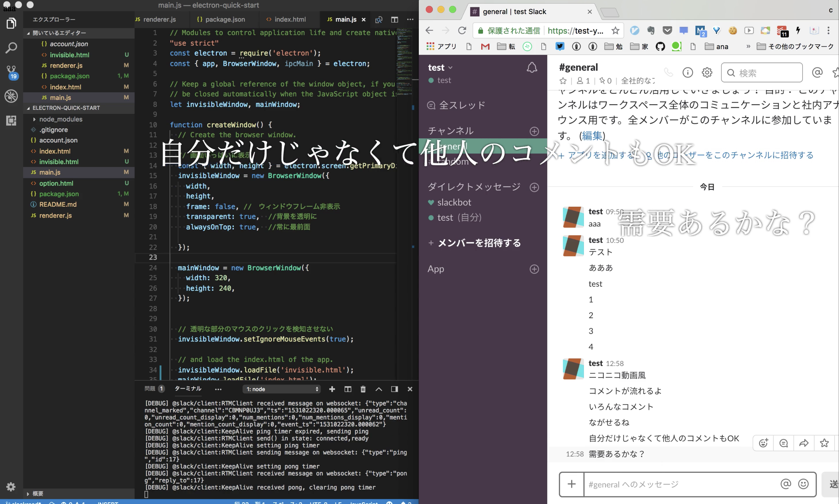Close the main.js editor tab
Viewport: 839px width, 504px height.
click(364, 20)
